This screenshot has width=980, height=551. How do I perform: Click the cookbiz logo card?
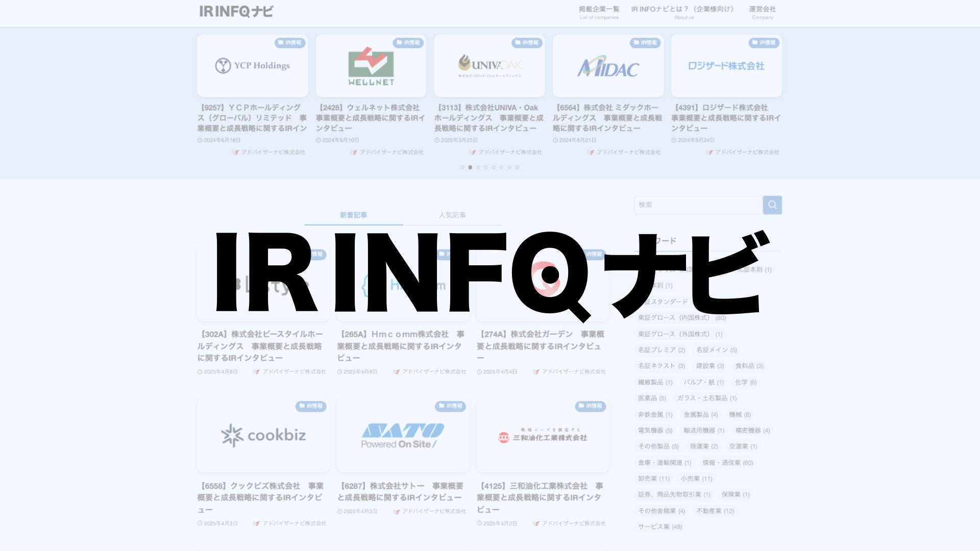[x=263, y=435]
